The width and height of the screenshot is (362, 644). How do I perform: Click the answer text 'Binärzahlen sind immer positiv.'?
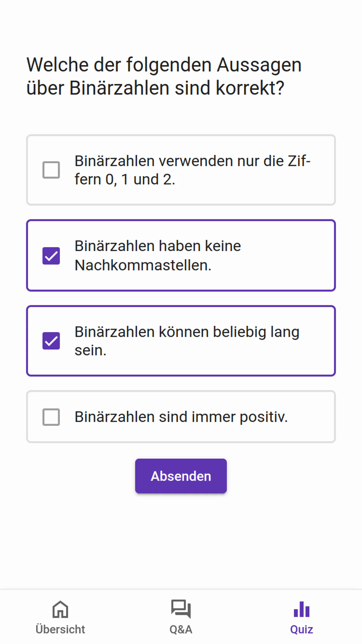click(x=181, y=417)
